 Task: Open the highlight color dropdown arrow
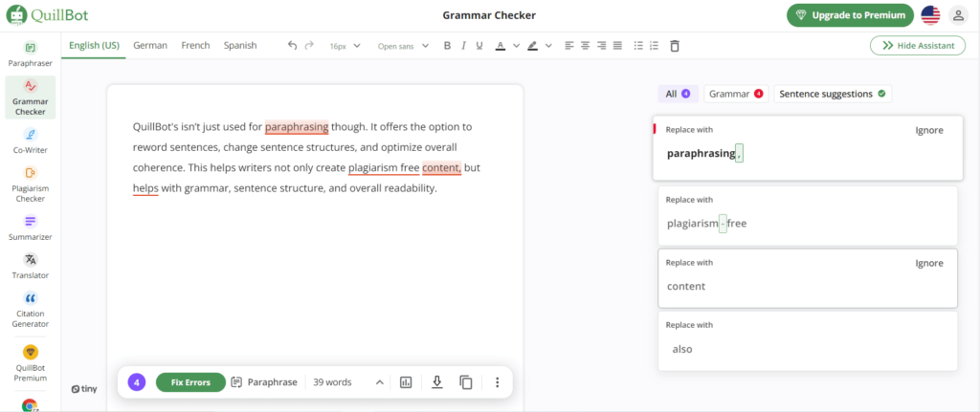click(x=548, y=46)
